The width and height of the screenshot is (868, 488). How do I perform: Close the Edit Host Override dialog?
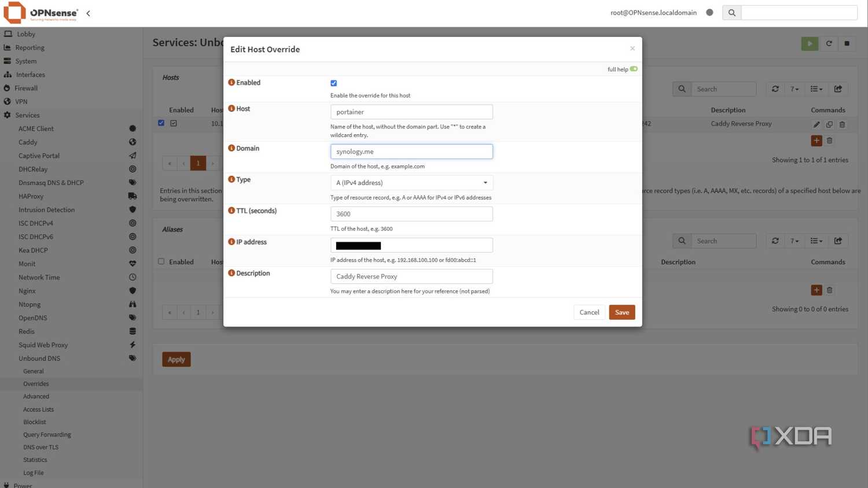(x=632, y=49)
